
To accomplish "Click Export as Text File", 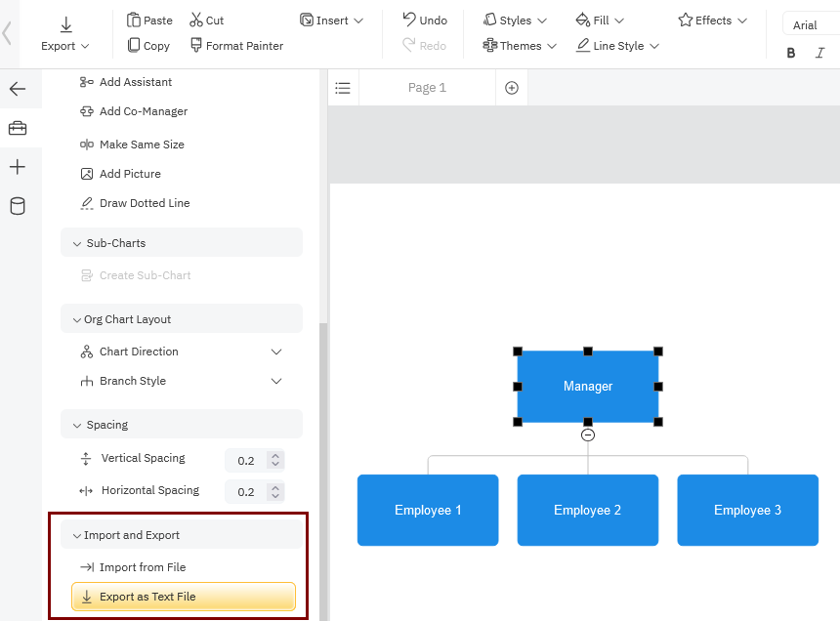I will (184, 597).
